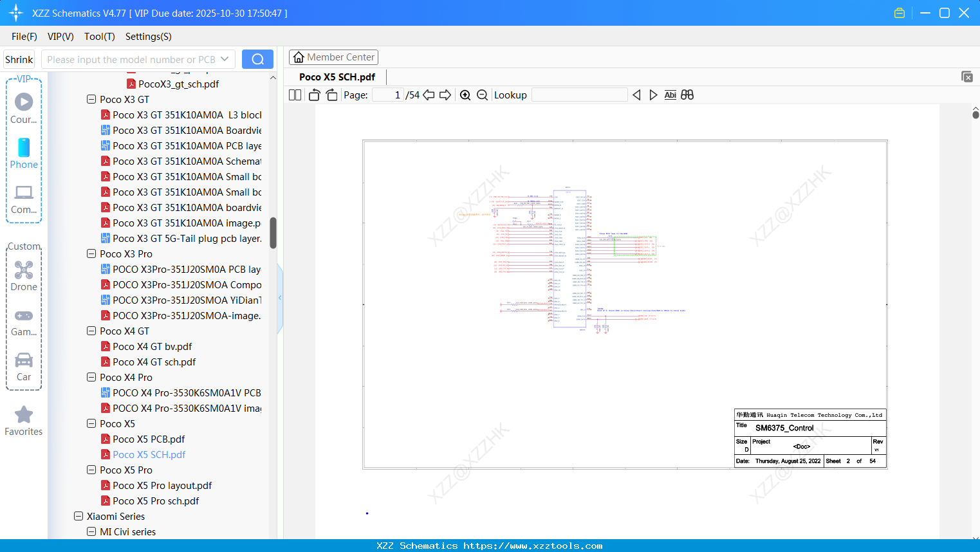
Task: Open the model number dropdown arrow
Action: 225,59
